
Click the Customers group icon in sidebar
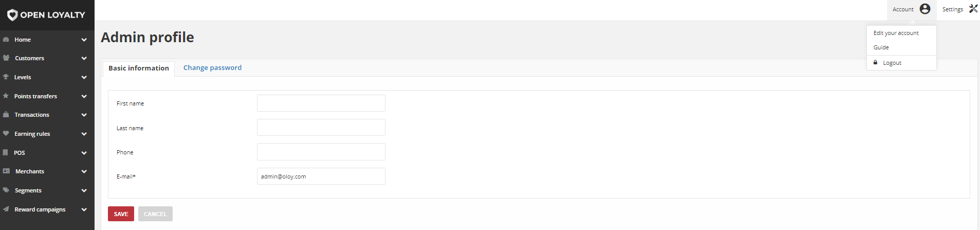6,58
